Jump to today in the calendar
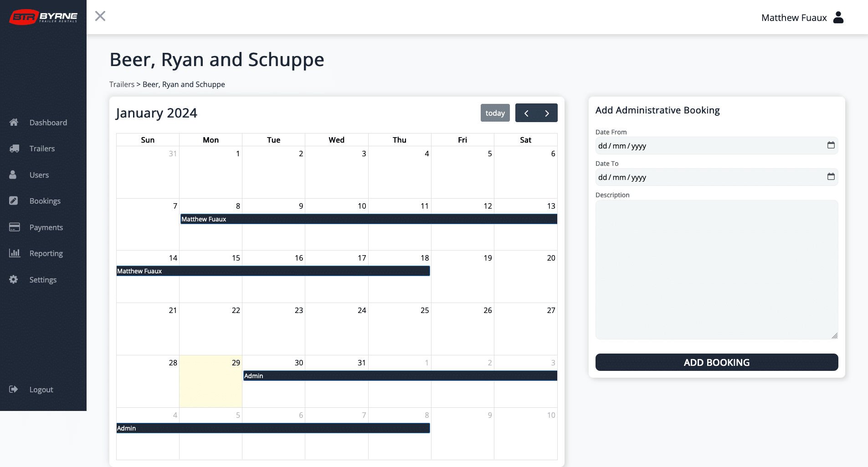 [x=495, y=113]
